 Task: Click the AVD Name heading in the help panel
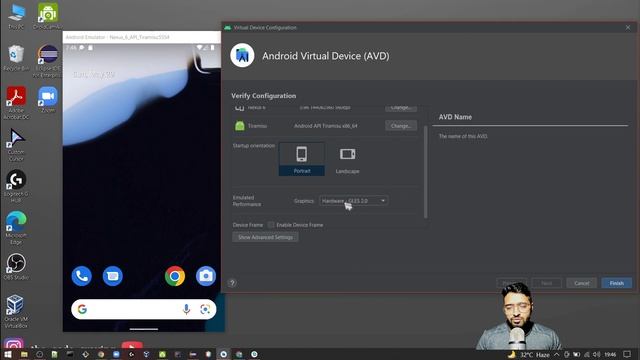pos(455,117)
